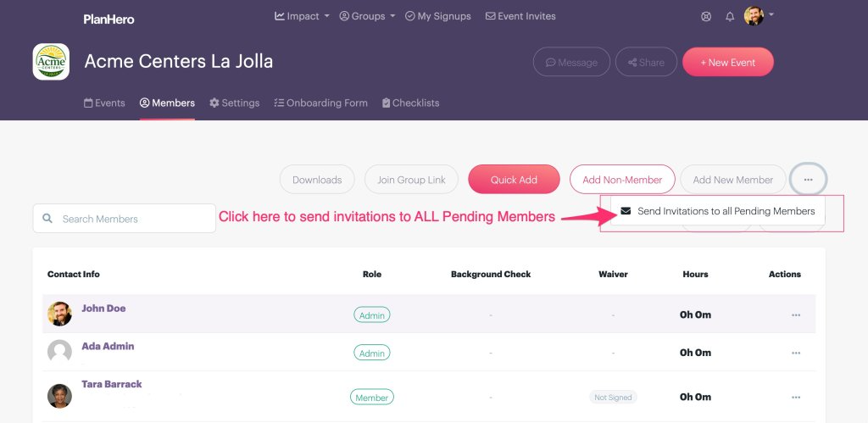The image size is (868, 423).
Task: Expand the Impact dropdown menu
Action: click(302, 16)
